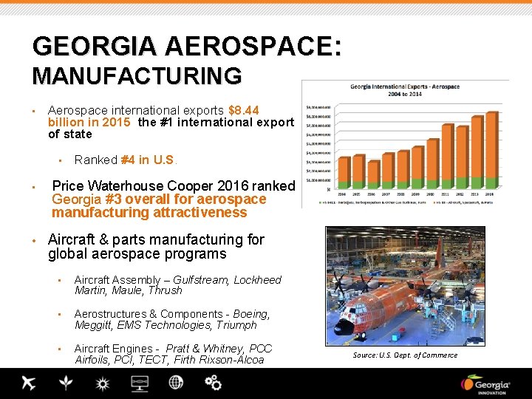Screen dimensions: 532x399
Task: Click the orange legend entry under chart
Action: click(463, 202)
